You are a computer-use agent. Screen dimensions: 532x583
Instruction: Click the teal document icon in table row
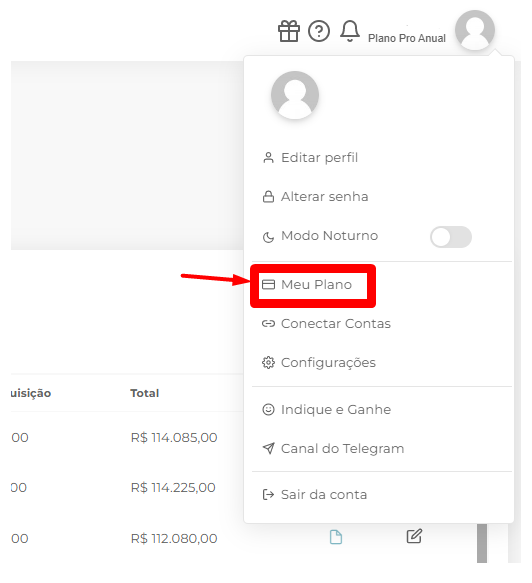point(336,537)
